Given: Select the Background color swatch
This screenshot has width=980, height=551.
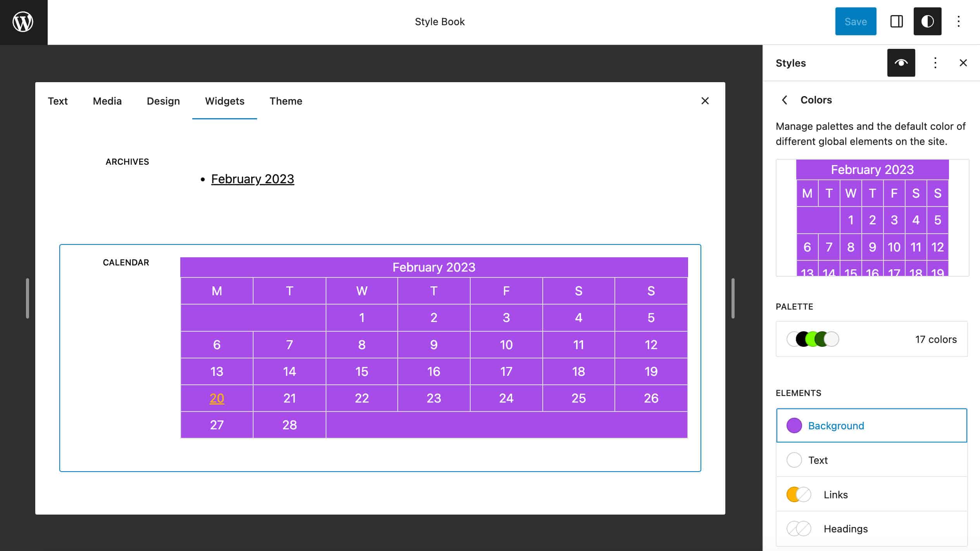Looking at the screenshot, I should pos(794,425).
